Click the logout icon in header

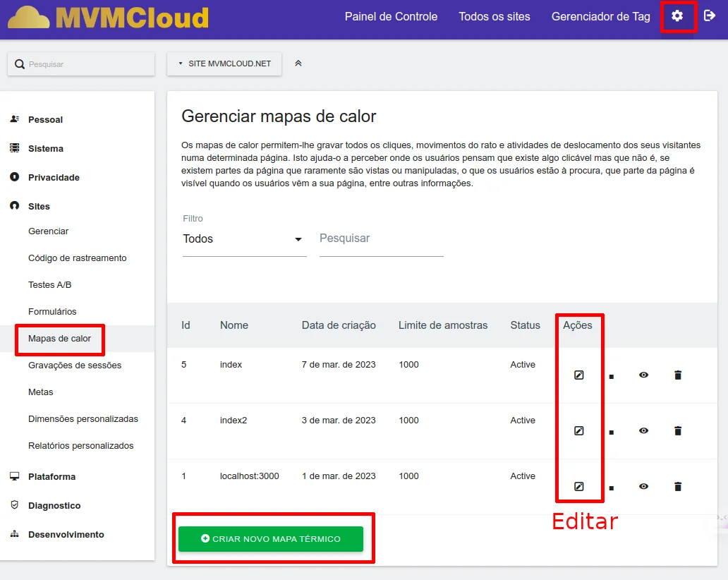710,16
